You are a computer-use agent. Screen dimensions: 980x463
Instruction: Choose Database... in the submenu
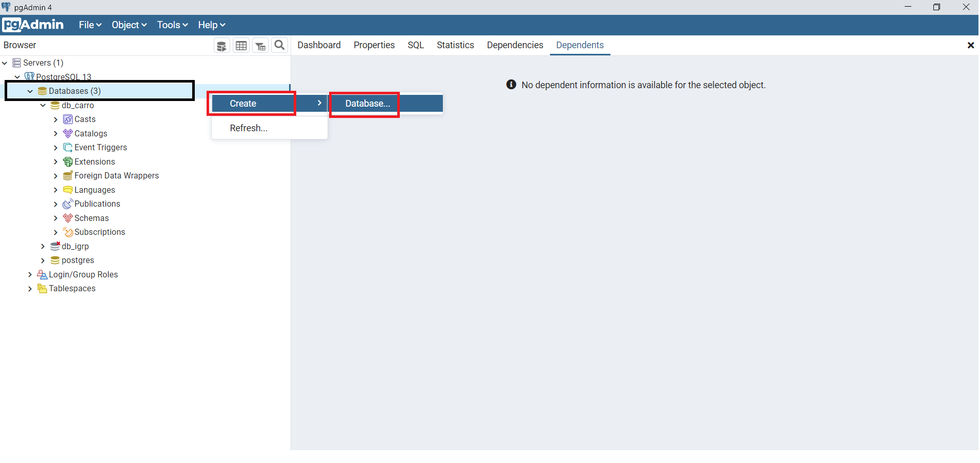[386, 104]
